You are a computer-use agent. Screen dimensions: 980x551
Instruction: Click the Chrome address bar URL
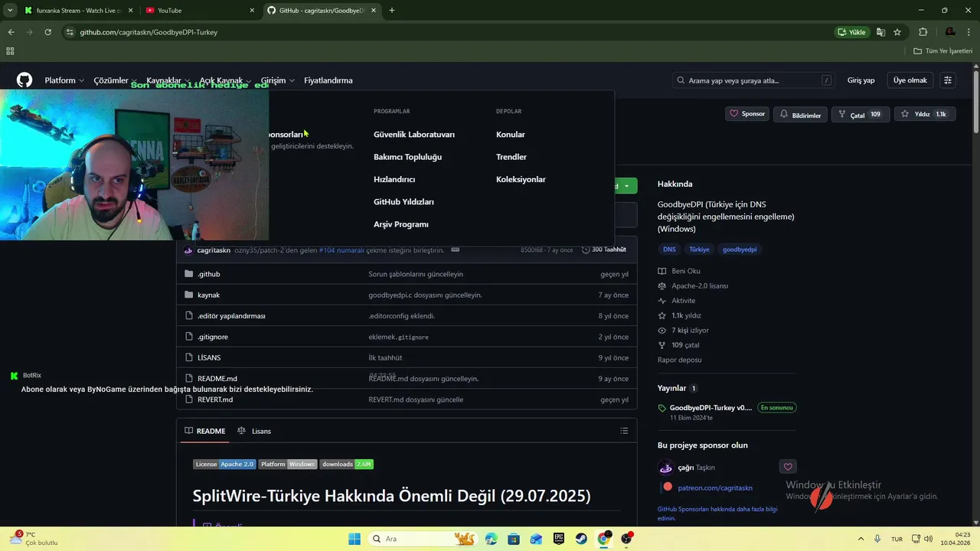[149, 32]
